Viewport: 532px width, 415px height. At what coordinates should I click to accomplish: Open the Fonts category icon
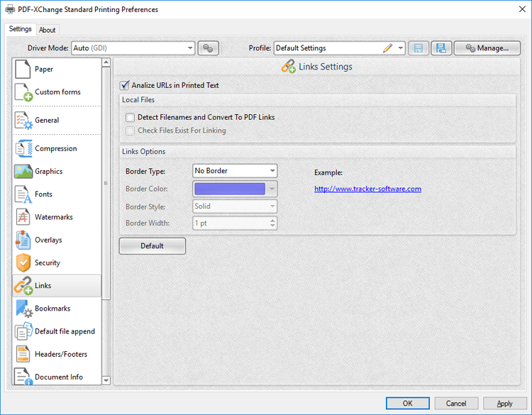coord(23,194)
